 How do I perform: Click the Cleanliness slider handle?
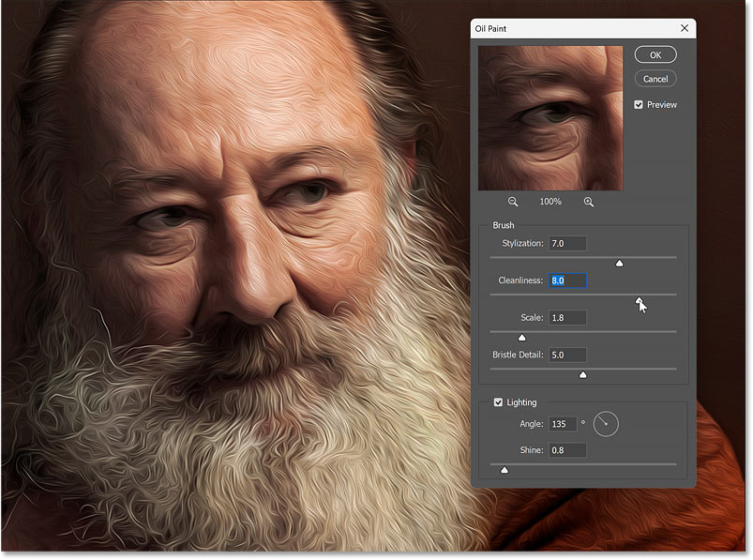pos(640,300)
